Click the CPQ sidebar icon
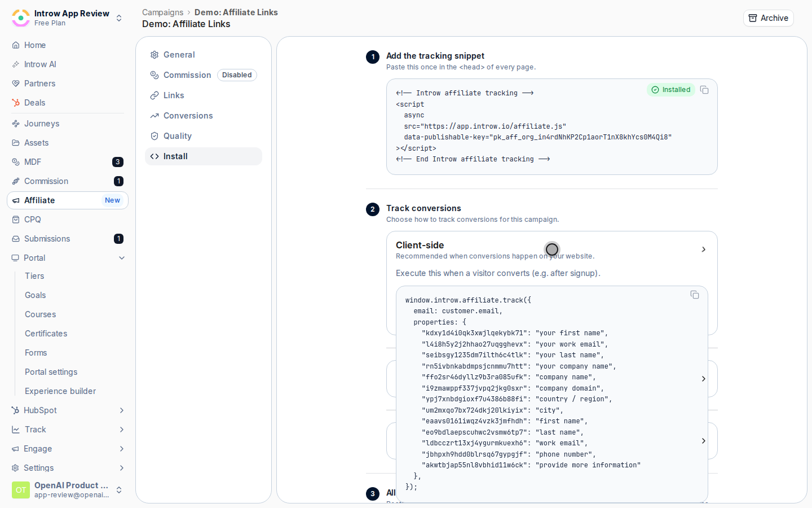The image size is (812, 508). click(x=16, y=220)
